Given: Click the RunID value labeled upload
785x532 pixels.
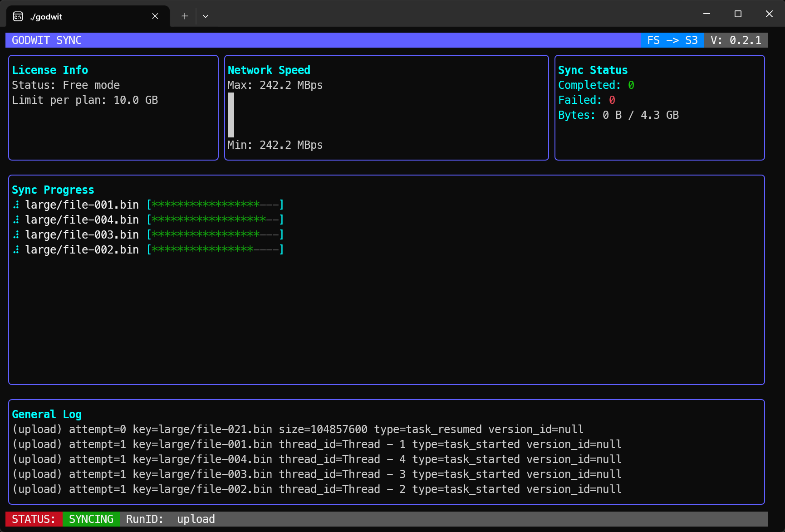Looking at the screenshot, I should tap(196, 519).
